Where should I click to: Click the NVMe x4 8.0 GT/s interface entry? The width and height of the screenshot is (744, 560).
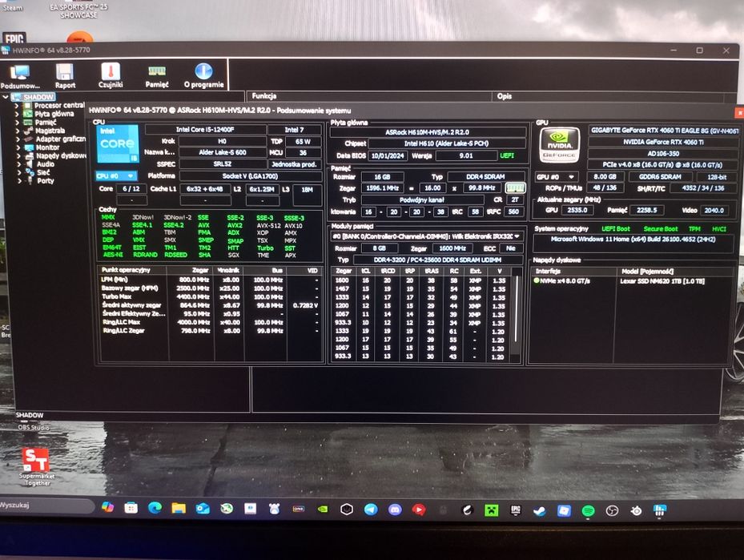[562, 281]
